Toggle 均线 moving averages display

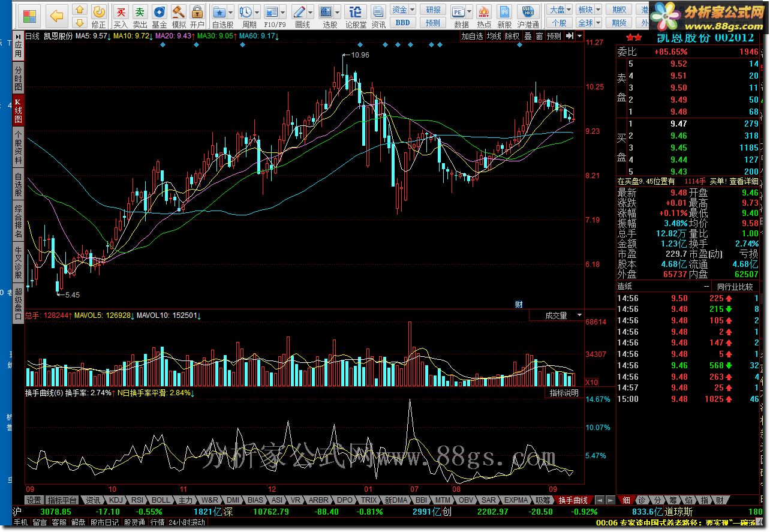[494, 36]
